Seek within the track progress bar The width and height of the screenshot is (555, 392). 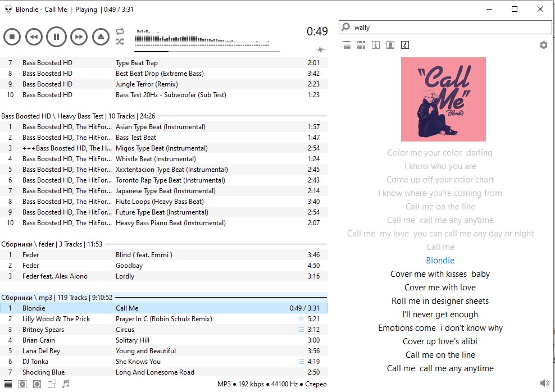pos(207,52)
